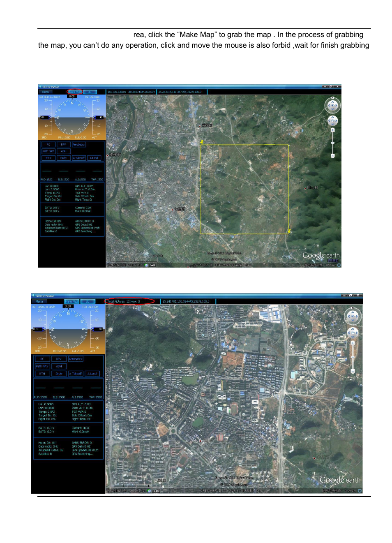Viewport: 392px width, 543px height.
Task: Click look-joystick eye icon in lower map
Action: [353, 316]
